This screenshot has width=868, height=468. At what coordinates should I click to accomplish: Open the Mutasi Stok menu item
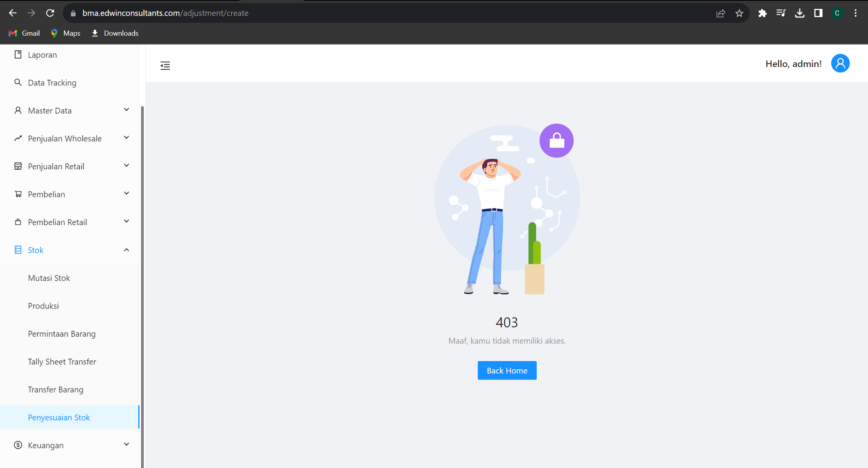[x=49, y=278]
